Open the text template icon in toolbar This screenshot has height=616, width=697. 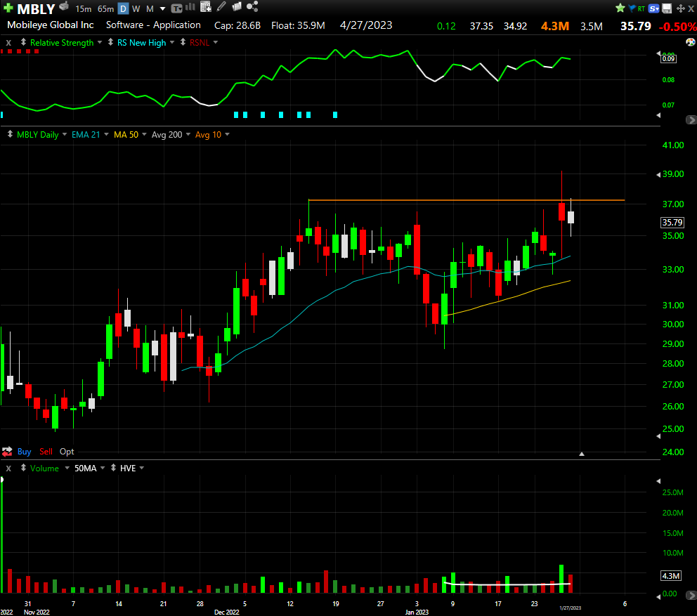pos(177,8)
